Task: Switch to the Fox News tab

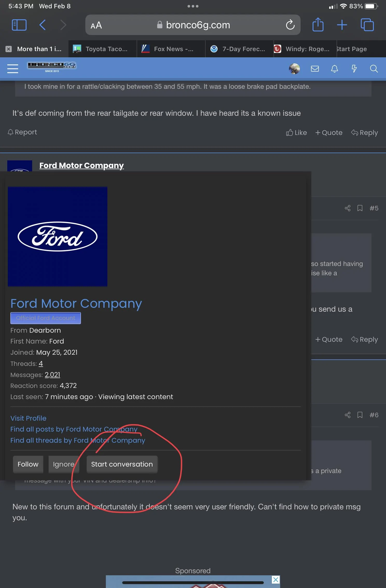Action: (x=171, y=49)
